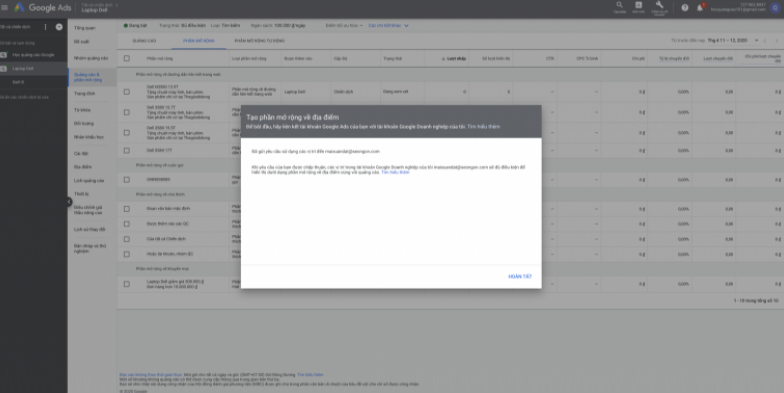The height and width of the screenshot is (393, 784).
Task: Sort by Chi phí column header
Action: click(638, 59)
